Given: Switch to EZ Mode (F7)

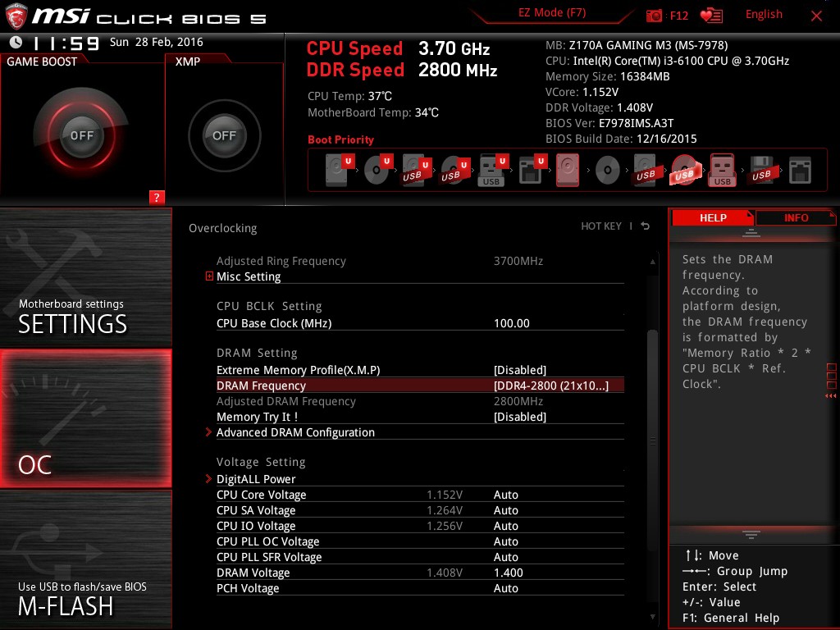Looking at the screenshot, I should point(552,13).
